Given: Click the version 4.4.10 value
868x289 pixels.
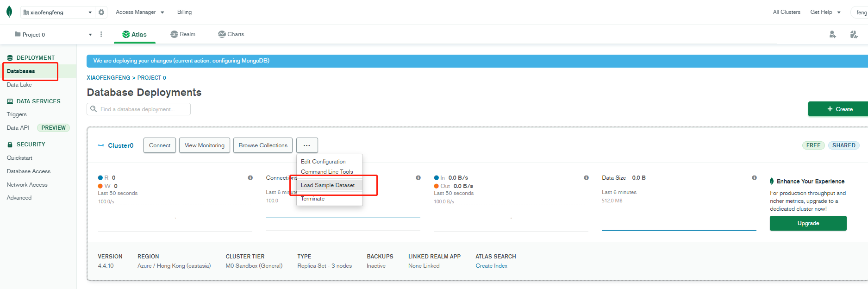Looking at the screenshot, I should [106, 266].
